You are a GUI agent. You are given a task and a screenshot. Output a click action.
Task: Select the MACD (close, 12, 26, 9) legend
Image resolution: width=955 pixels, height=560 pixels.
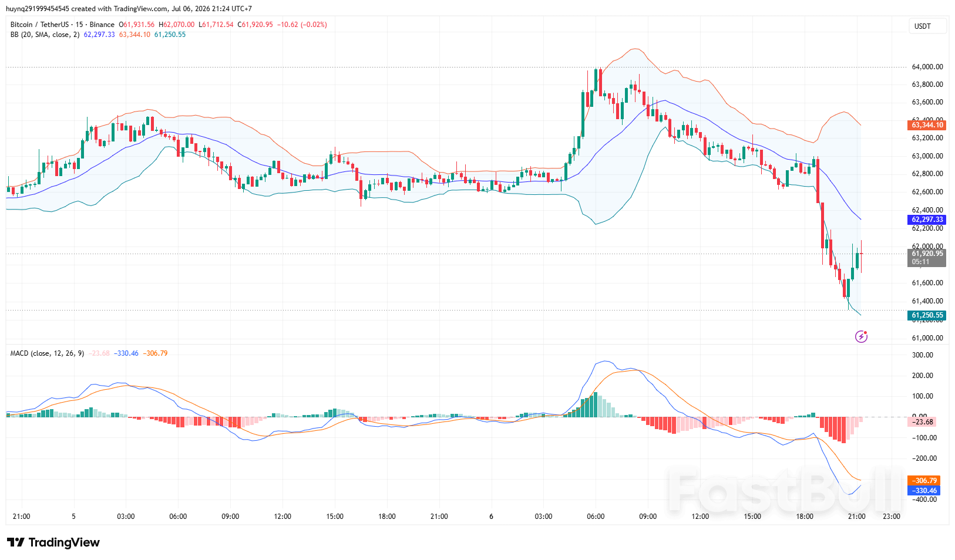pyautogui.click(x=47, y=353)
